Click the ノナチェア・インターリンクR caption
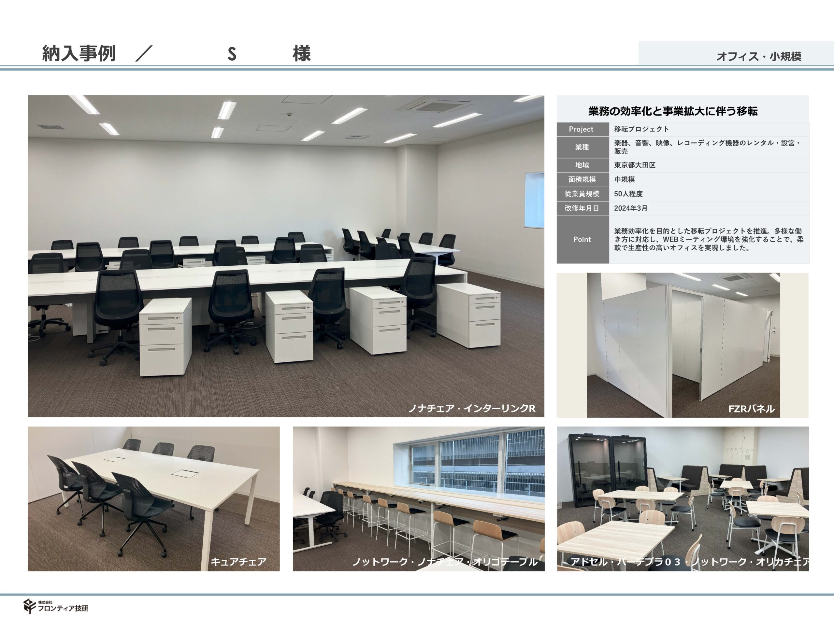Screen dimensions: 834x644 tap(472, 408)
